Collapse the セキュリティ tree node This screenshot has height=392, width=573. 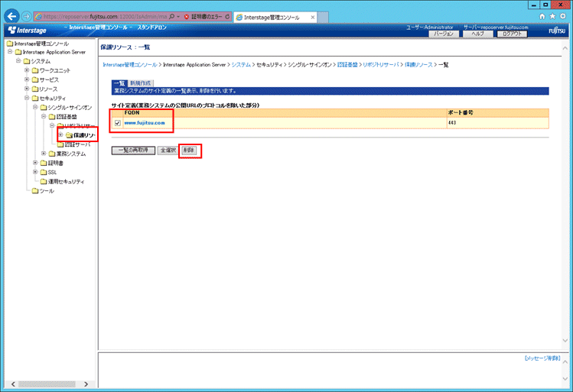pyautogui.click(x=27, y=98)
